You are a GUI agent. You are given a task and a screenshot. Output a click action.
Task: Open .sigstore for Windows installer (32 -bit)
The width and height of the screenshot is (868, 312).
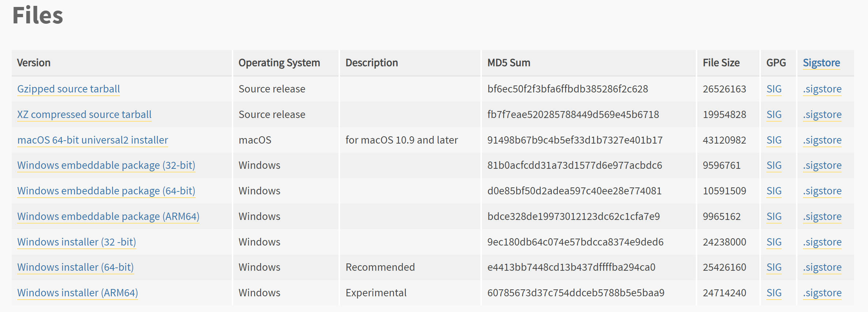[822, 242]
